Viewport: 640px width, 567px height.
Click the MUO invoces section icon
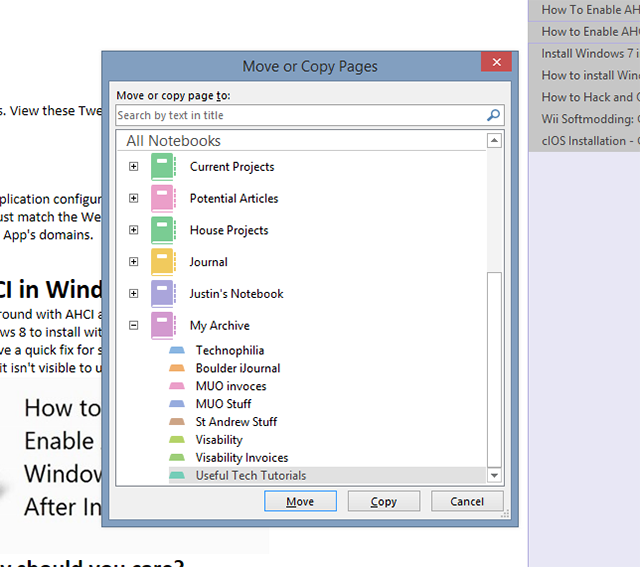point(177,386)
